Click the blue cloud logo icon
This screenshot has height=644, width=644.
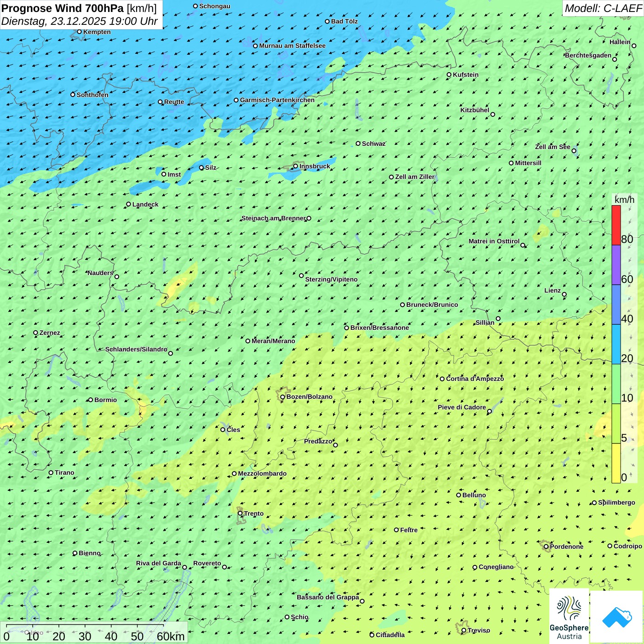pos(616,616)
